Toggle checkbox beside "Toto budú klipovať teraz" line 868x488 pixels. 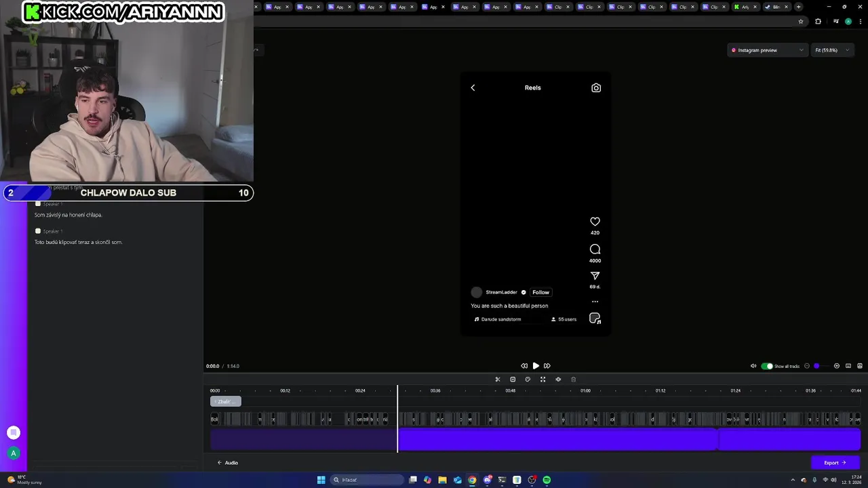coord(38,231)
